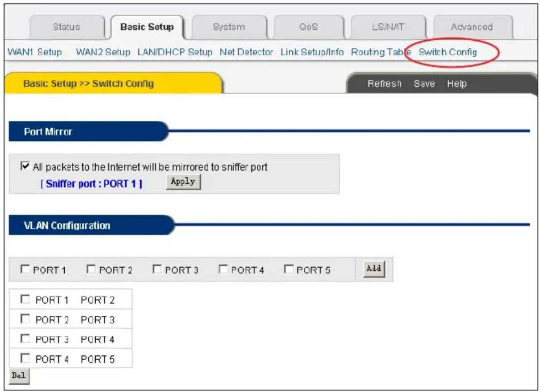The width and height of the screenshot is (540, 392).
Task: Click Refresh in the dark toolbar
Action: pos(384,84)
